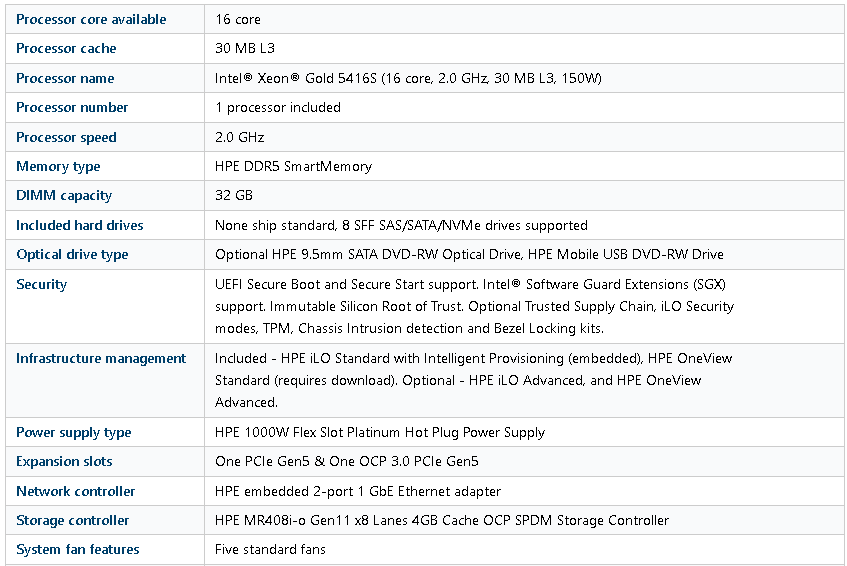847x566 pixels.
Task: Click the UEFI Secure Boot description text
Action: (x=474, y=306)
